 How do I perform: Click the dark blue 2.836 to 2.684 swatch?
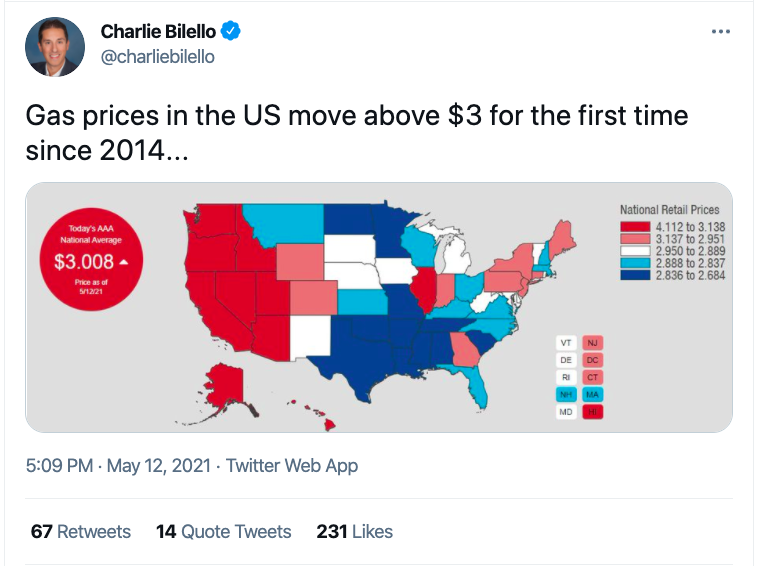point(635,275)
